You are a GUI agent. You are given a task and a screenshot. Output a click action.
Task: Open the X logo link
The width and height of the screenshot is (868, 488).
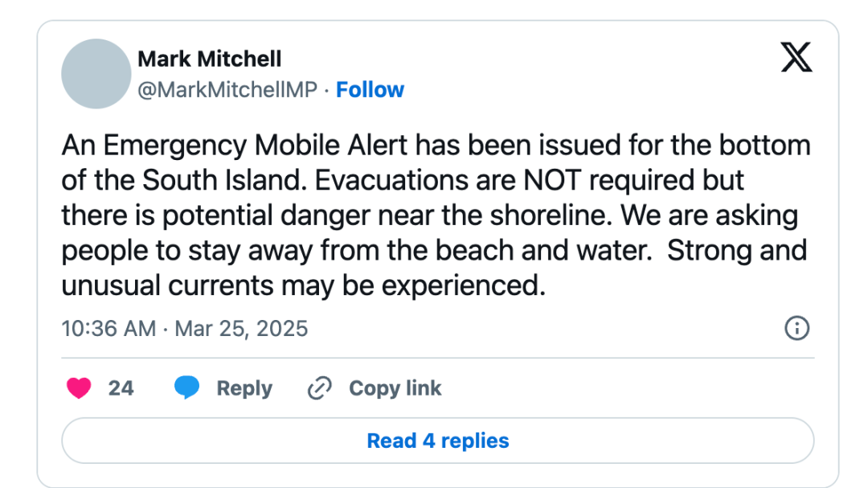pyautogui.click(x=796, y=57)
